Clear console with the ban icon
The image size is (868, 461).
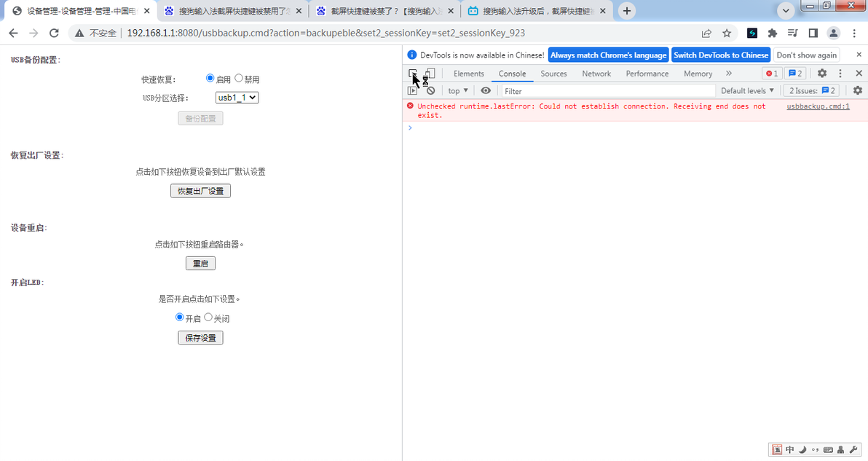(430, 91)
